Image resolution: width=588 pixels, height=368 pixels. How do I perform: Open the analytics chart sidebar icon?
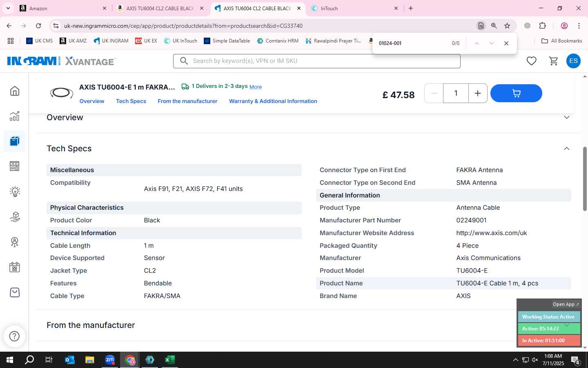point(15,116)
